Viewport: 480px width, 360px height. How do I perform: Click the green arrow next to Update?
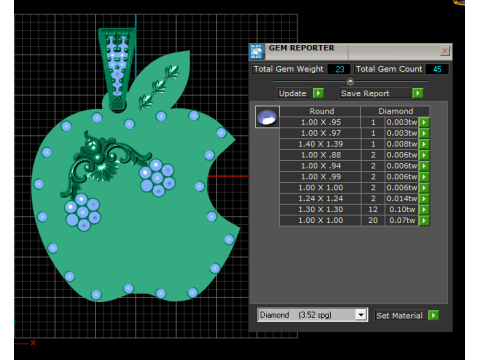pos(318,93)
